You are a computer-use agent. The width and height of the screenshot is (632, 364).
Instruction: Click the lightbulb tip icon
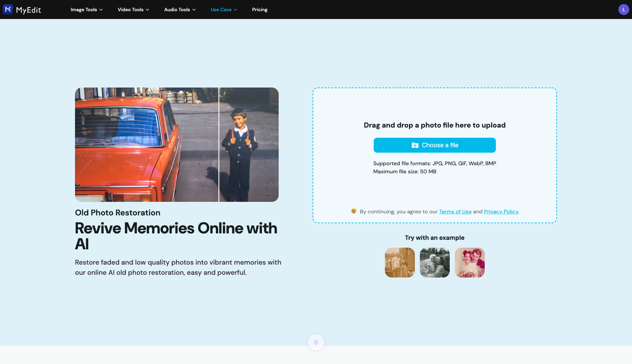353,211
